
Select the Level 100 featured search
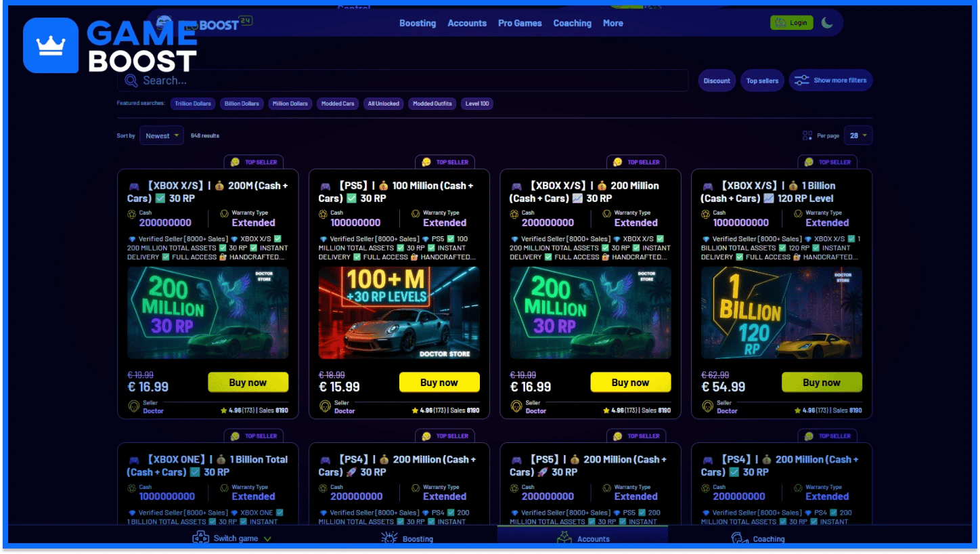477,104
